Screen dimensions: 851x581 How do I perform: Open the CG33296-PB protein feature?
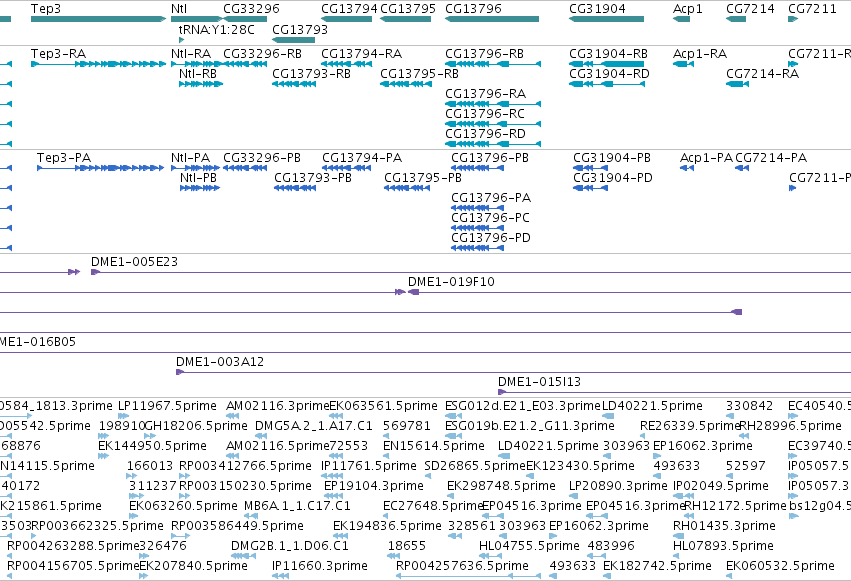(x=245, y=168)
